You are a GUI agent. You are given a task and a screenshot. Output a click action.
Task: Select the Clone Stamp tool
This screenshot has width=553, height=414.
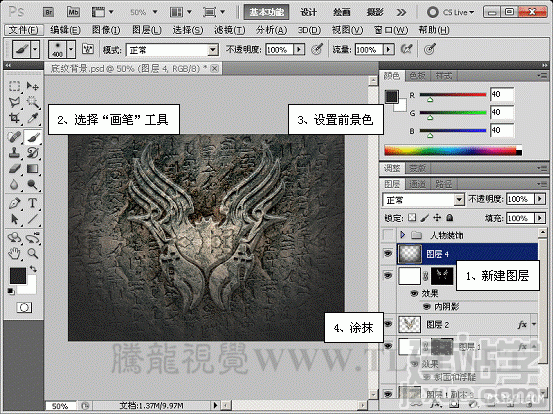click(14, 153)
